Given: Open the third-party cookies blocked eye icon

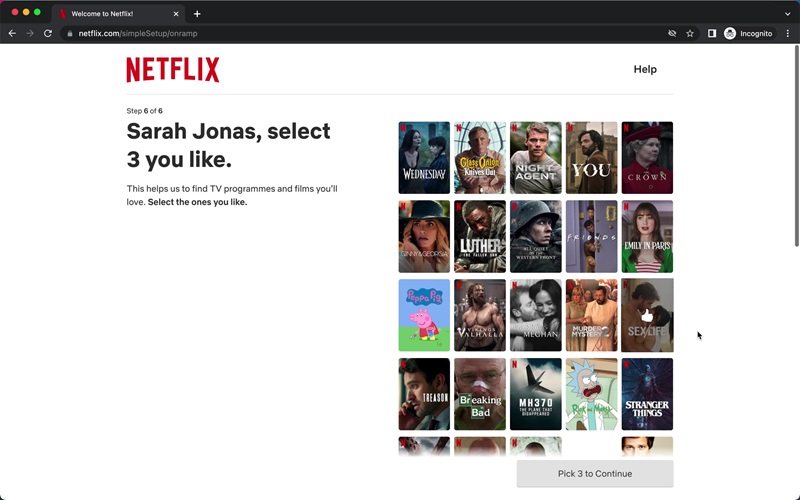Looking at the screenshot, I should 672,34.
